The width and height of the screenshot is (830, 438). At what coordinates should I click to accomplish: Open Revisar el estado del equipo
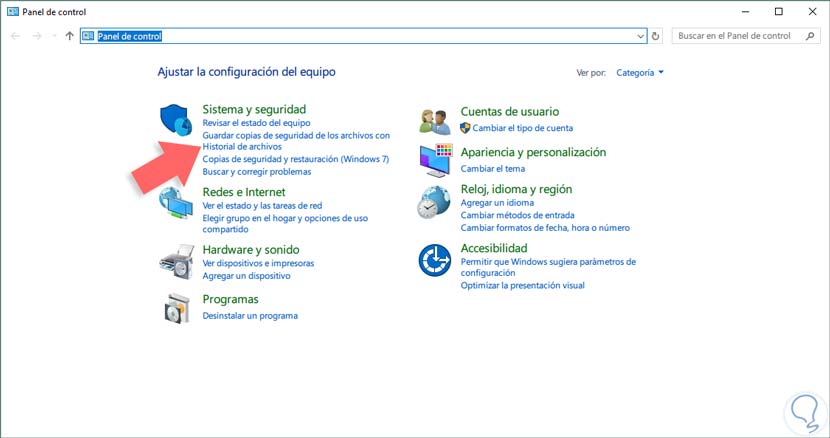[256, 123]
